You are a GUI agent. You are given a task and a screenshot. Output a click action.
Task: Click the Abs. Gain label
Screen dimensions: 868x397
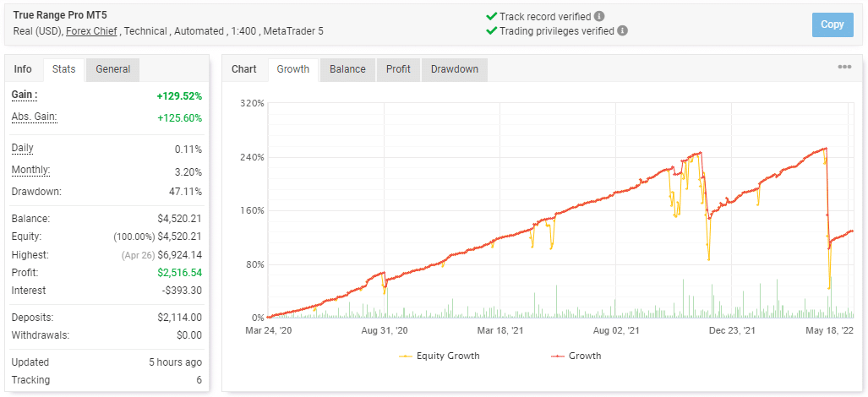pyautogui.click(x=34, y=117)
